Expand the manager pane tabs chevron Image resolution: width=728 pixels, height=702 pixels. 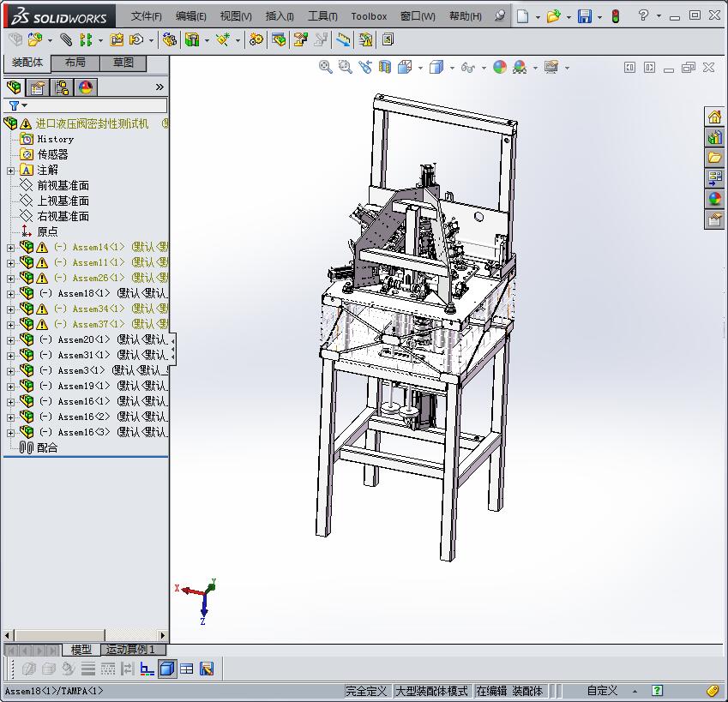(x=159, y=87)
